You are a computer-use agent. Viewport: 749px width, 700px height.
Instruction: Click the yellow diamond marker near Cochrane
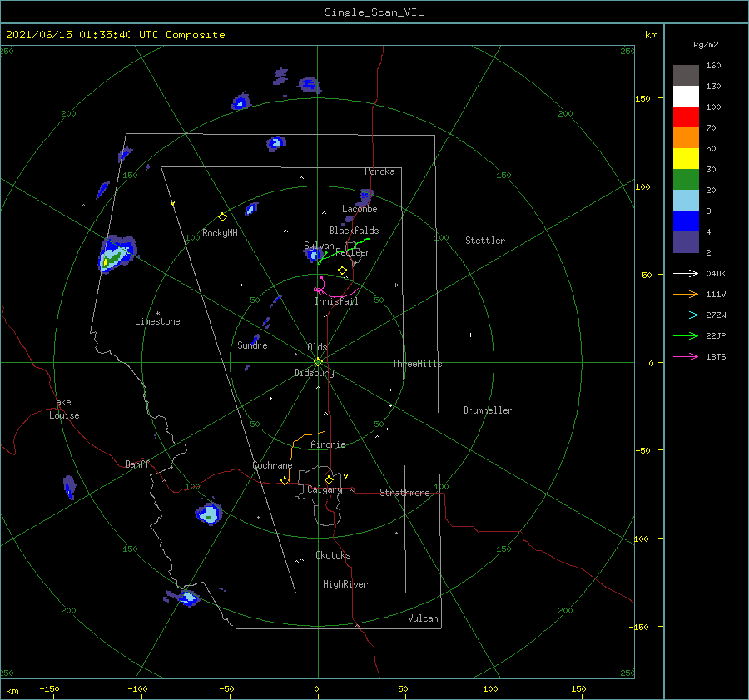click(x=285, y=481)
